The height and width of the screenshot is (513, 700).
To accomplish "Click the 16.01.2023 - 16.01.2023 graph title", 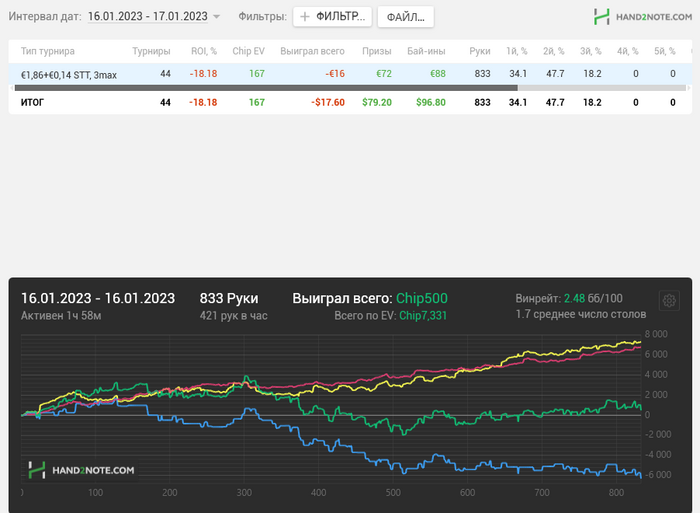I will [x=98, y=298].
